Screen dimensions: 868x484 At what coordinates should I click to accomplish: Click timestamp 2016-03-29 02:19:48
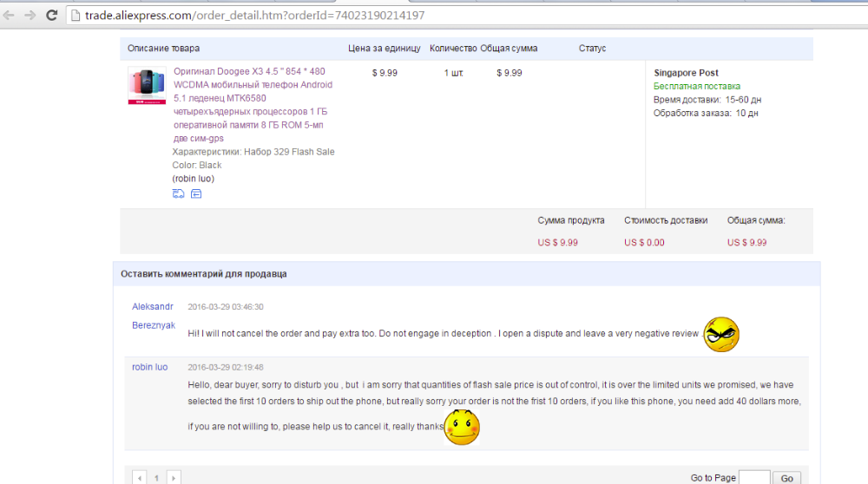226,367
